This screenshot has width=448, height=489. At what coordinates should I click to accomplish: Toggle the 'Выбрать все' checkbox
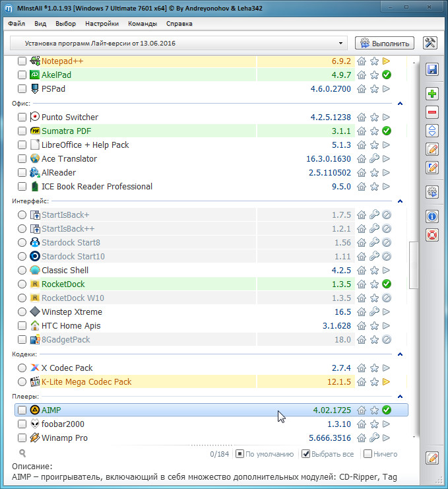[x=306, y=454]
